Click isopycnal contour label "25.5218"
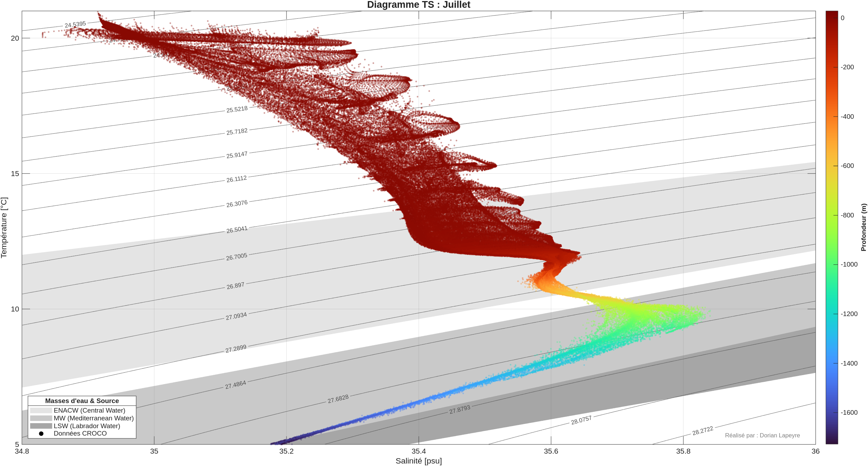This screenshot has width=868, height=466. pos(237,109)
